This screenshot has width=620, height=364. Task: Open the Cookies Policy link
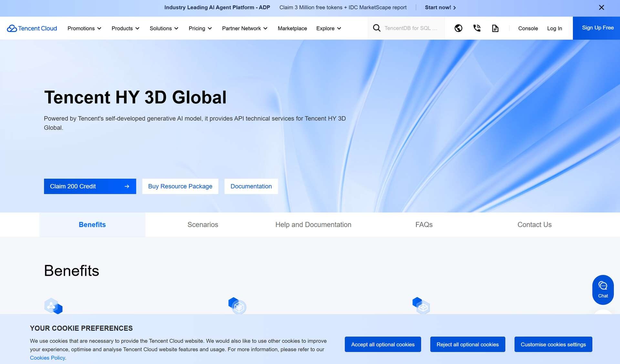coord(47,358)
